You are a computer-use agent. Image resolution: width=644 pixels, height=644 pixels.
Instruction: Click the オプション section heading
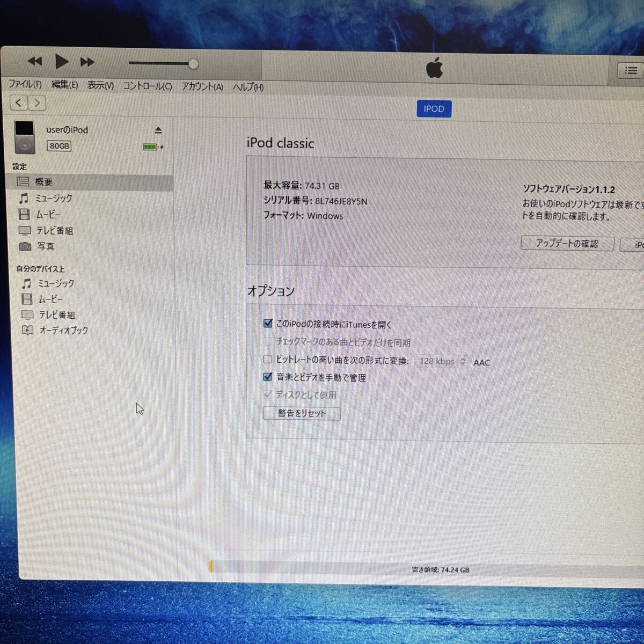tap(271, 291)
